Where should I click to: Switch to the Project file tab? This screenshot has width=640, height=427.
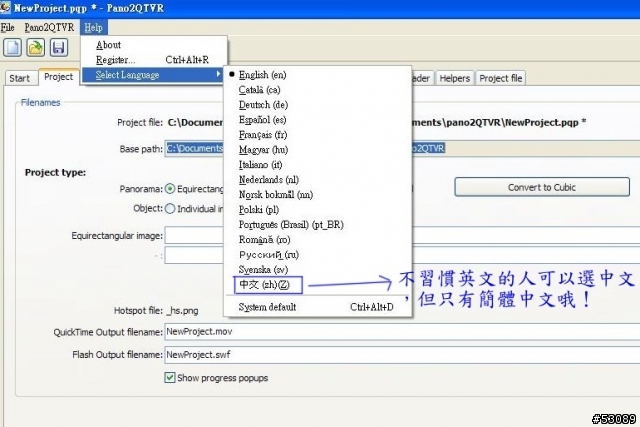(x=500, y=78)
